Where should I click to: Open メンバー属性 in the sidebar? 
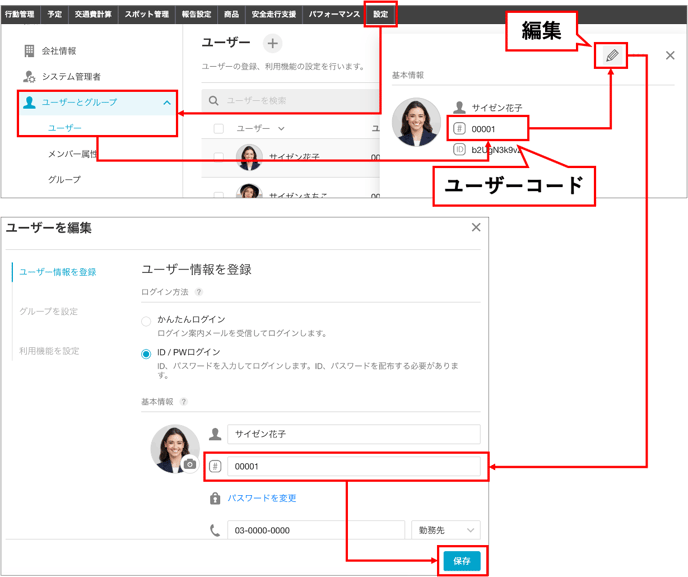[72, 154]
